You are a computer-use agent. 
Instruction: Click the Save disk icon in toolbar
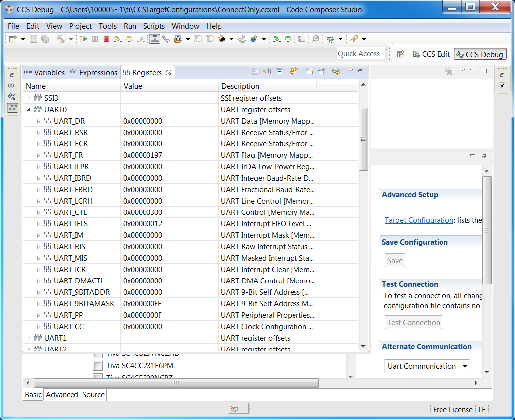(34, 39)
